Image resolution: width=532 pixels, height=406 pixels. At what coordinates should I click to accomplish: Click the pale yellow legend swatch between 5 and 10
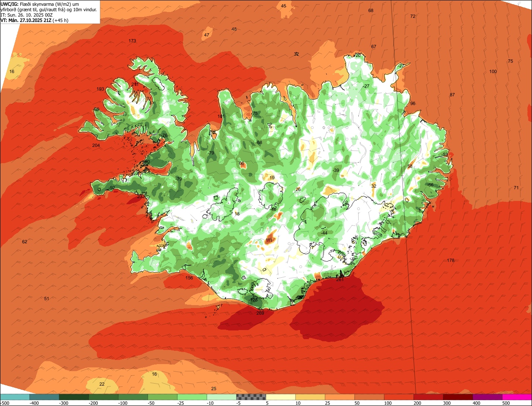(x=281, y=397)
